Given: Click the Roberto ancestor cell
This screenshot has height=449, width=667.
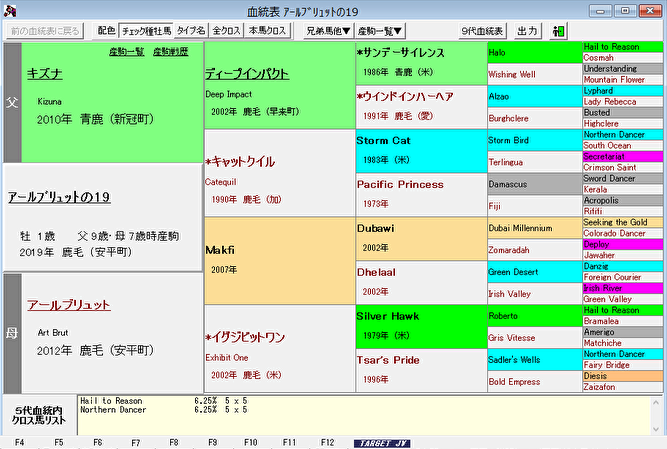Looking at the screenshot, I should pyautogui.click(x=535, y=316).
